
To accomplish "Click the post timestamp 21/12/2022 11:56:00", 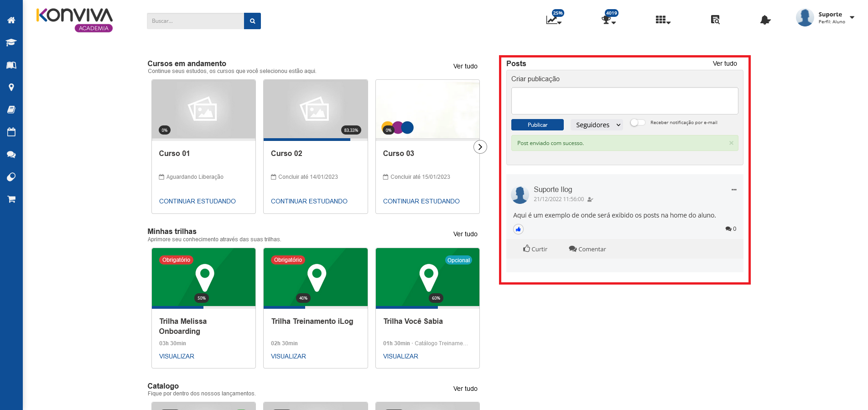I will point(559,199).
